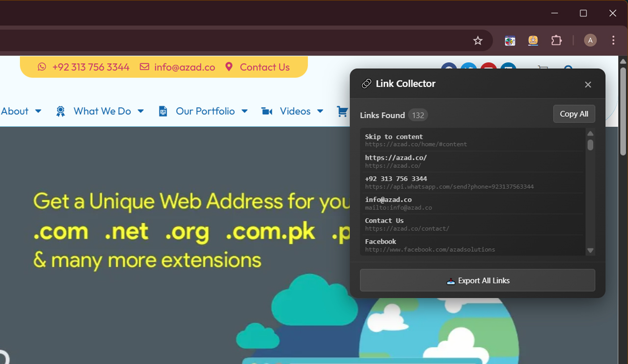Viewport: 628px width, 364px height.
Task: Click the link list scrollbar up arrow
Action: (x=590, y=133)
